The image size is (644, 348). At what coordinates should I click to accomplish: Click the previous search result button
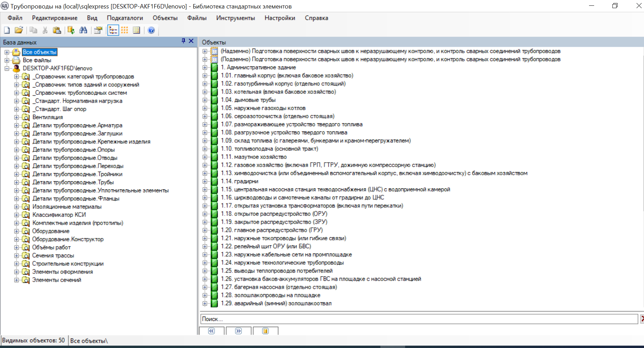(x=211, y=331)
